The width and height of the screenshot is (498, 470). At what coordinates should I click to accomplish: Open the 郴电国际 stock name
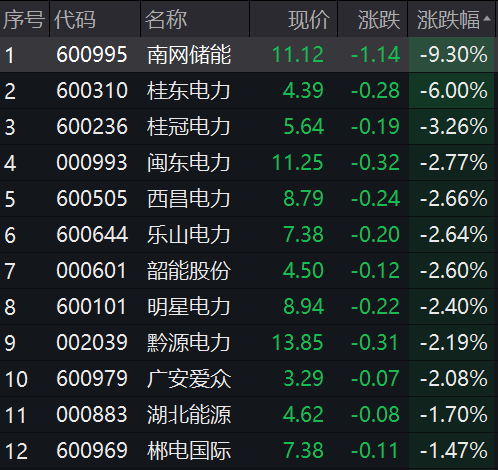coord(188,451)
